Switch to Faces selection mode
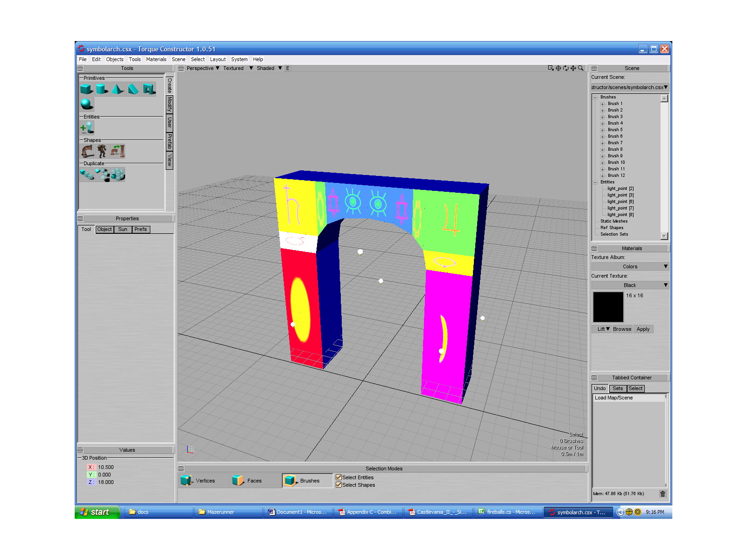 255,481
